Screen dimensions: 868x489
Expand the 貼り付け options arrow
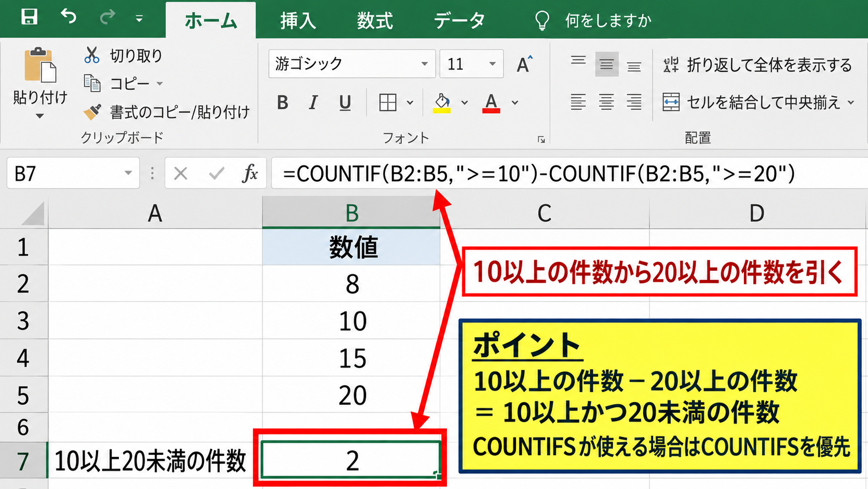pyautogui.click(x=40, y=116)
